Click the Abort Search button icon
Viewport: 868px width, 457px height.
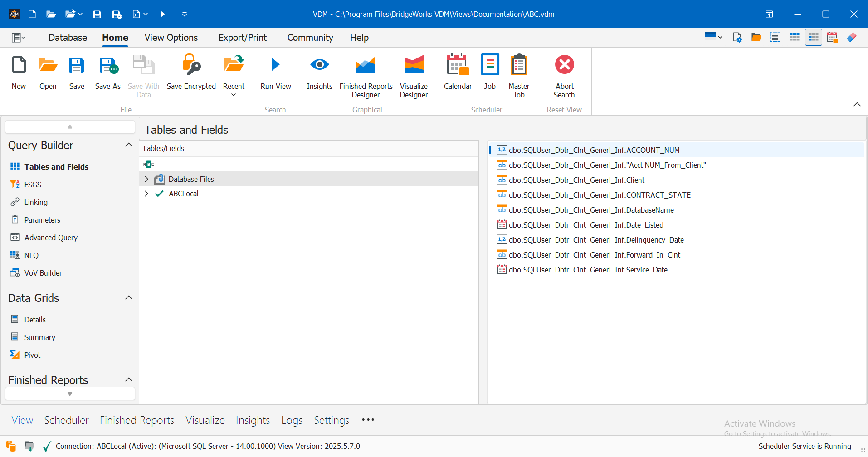click(x=564, y=64)
